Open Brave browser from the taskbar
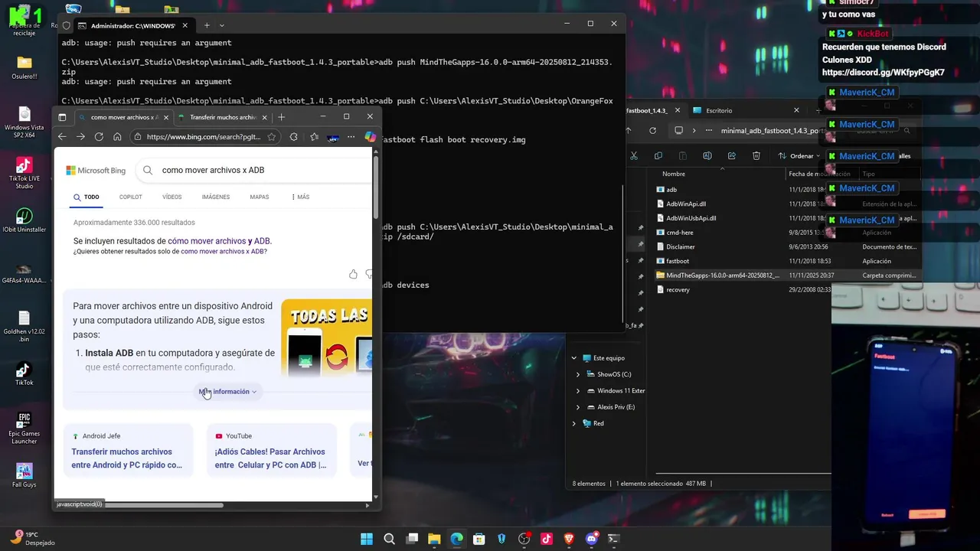This screenshot has height=551, width=980. (x=569, y=539)
